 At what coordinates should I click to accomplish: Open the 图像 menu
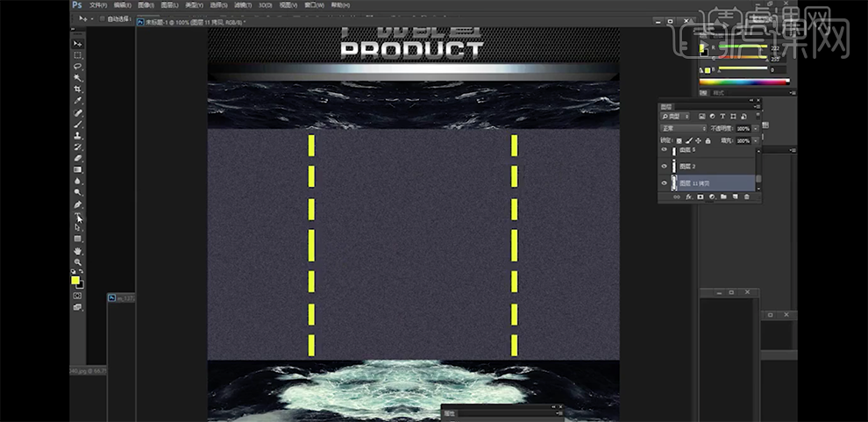pyautogui.click(x=146, y=5)
